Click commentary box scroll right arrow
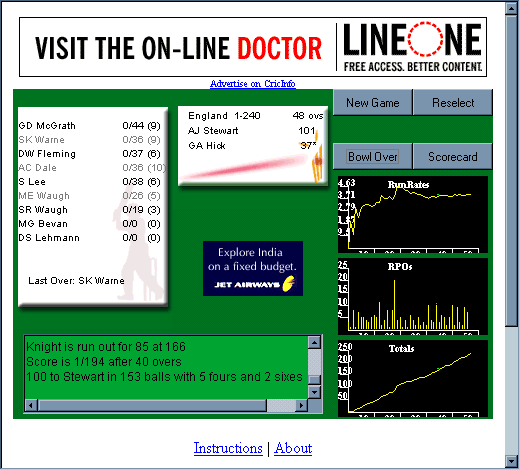 click(x=302, y=405)
